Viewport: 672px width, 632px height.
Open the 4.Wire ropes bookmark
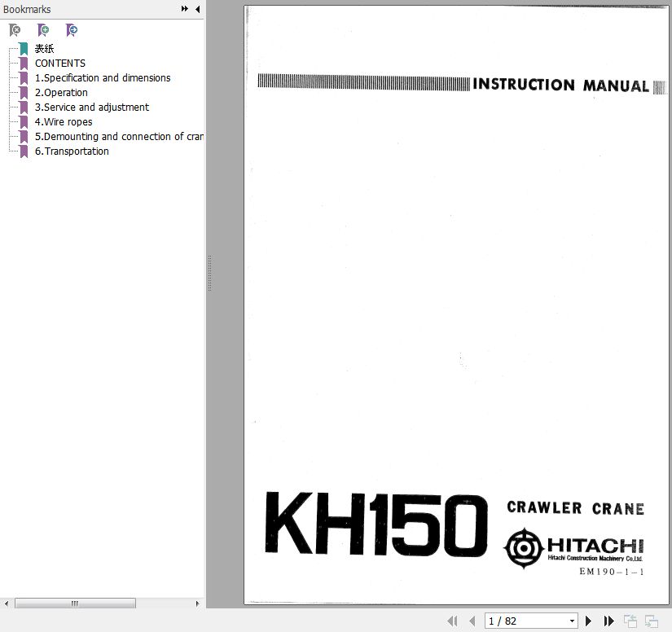pos(64,121)
